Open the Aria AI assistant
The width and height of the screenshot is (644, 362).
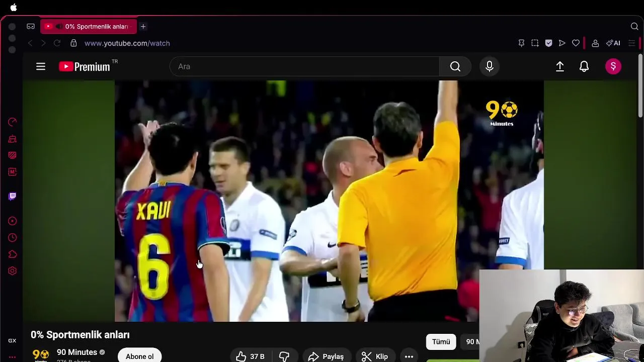pyautogui.click(x=613, y=43)
